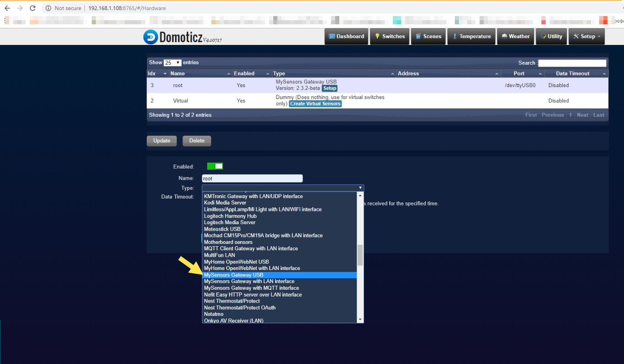Sort by the Type column header
Viewport: 624px width, 364px height.
coord(334,73)
